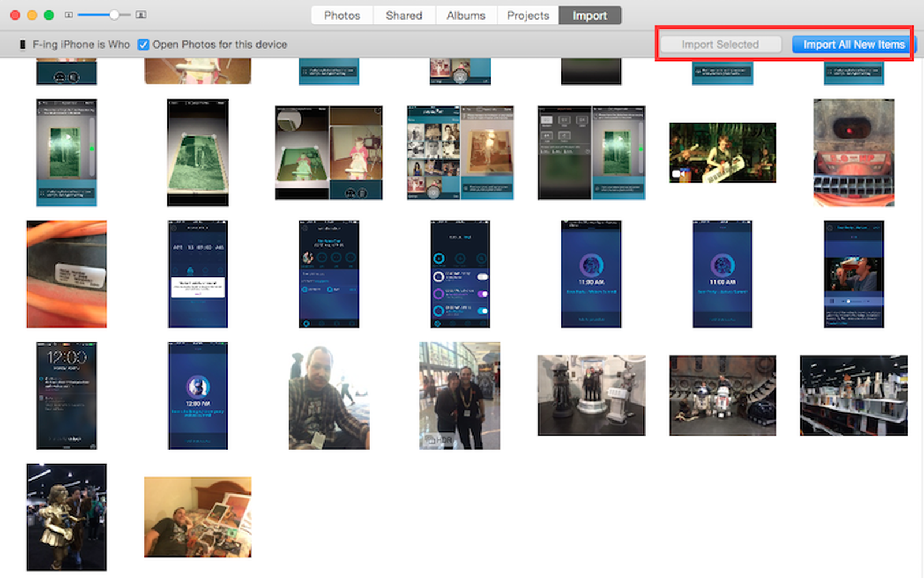Minimize window with the yellow button
Screen dimensions: 924x578
32,15
